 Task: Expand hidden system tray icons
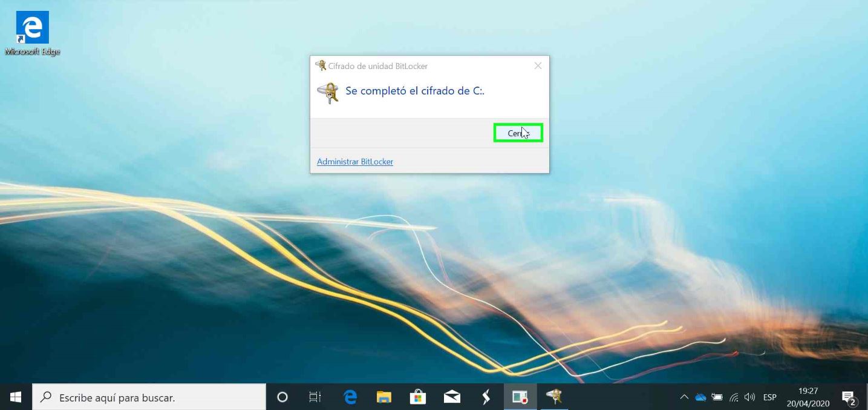[684, 397]
